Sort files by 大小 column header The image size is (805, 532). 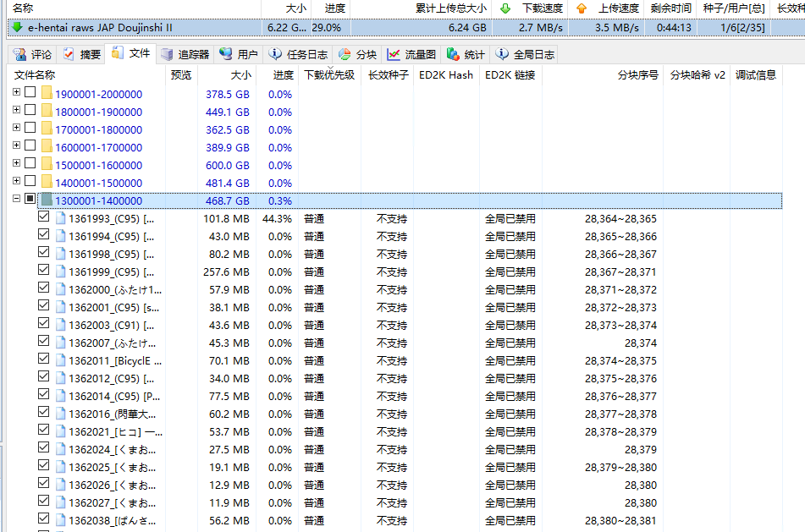coord(241,74)
